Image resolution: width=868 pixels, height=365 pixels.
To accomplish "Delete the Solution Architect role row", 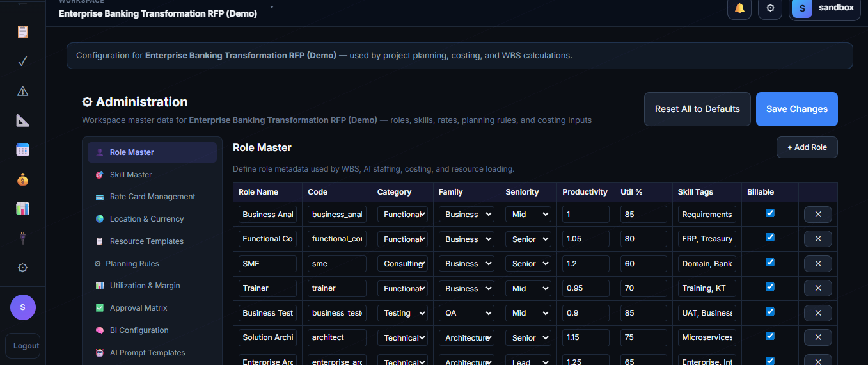I will point(818,337).
